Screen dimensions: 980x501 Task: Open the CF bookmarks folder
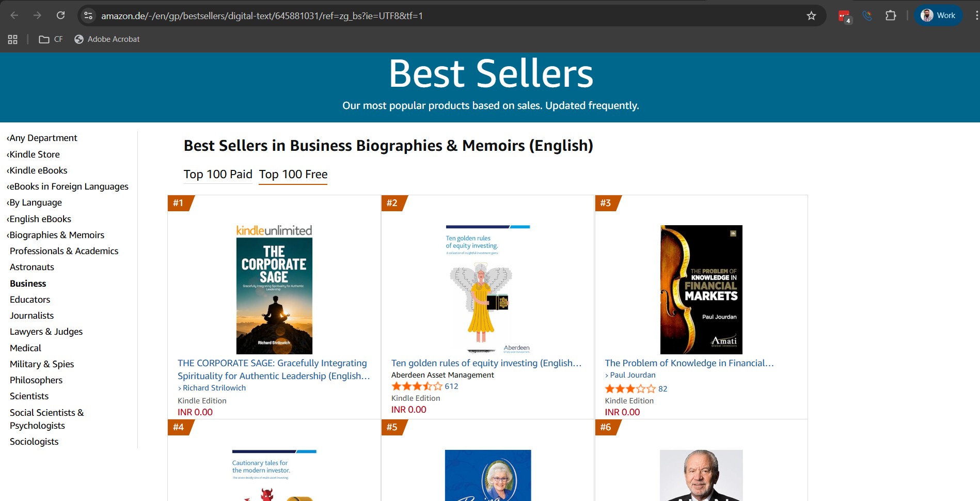pyautogui.click(x=51, y=39)
